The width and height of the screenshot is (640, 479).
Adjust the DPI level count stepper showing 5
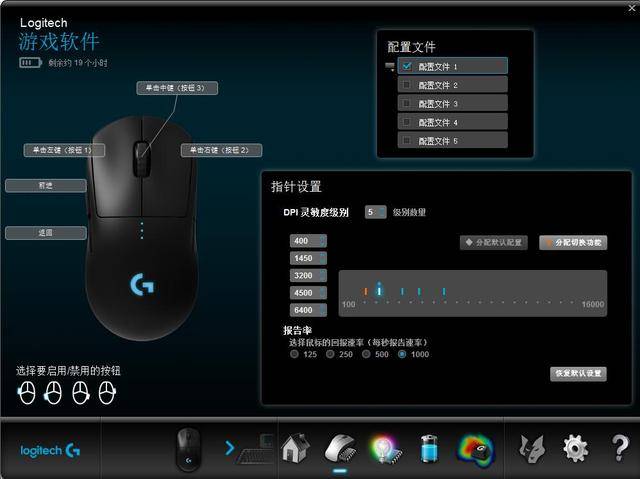point(382,212)
